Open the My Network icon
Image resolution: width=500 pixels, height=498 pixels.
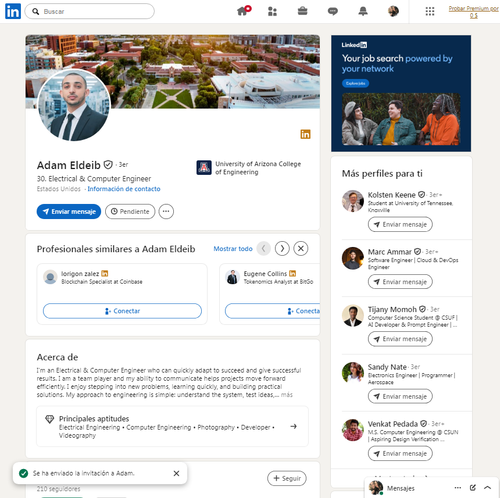[x=272, y=11]
